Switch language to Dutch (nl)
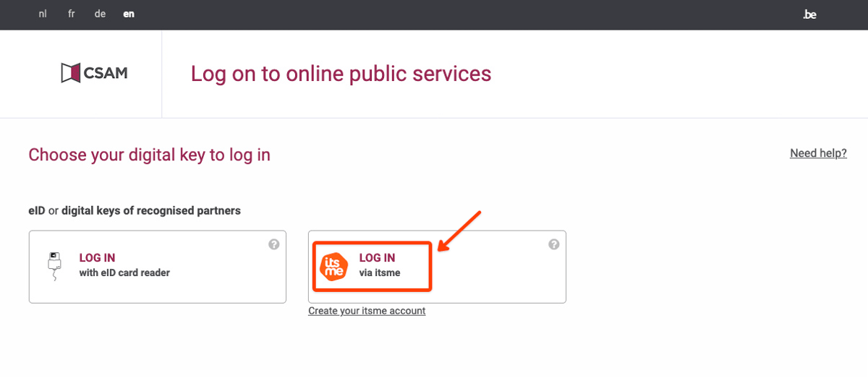 click(x=43, y=14)
